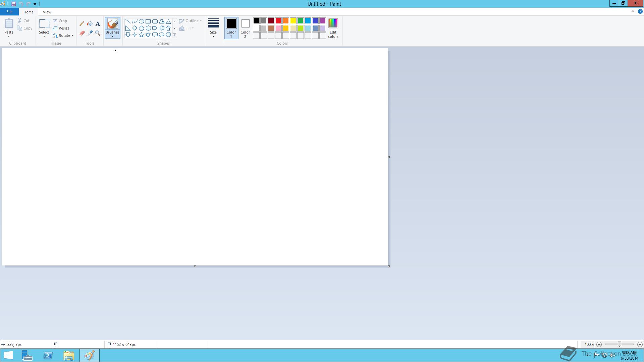Open the File menu
Image resolution: width=644 pixels, height=362 pixels.
[9, 12]
